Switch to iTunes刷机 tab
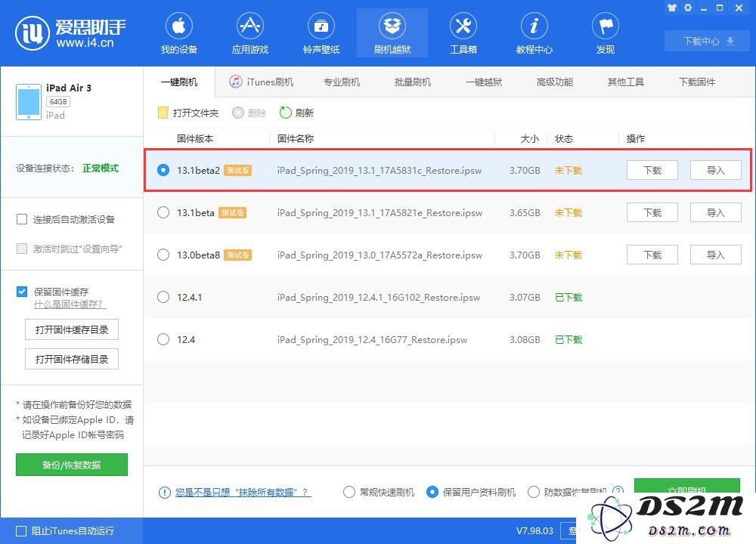Viewport: 756px width, 544px height. click(262, 82)
